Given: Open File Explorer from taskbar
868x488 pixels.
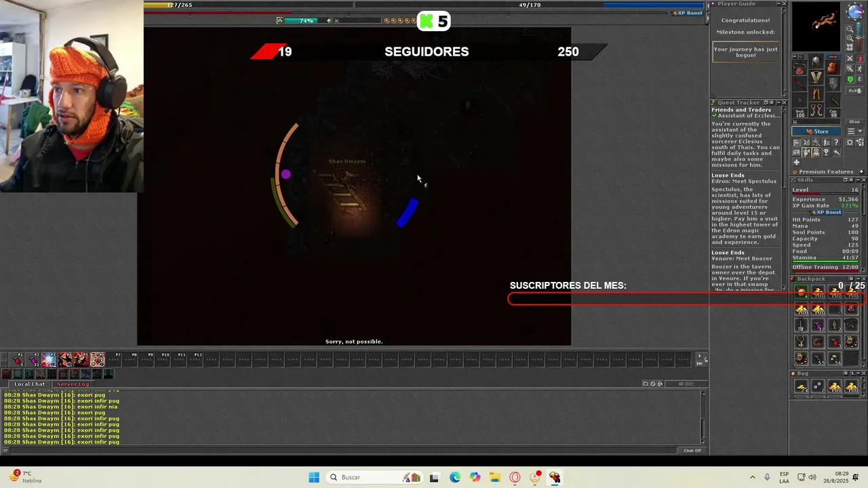Looking at the screenshot, I should coord(495,477).
